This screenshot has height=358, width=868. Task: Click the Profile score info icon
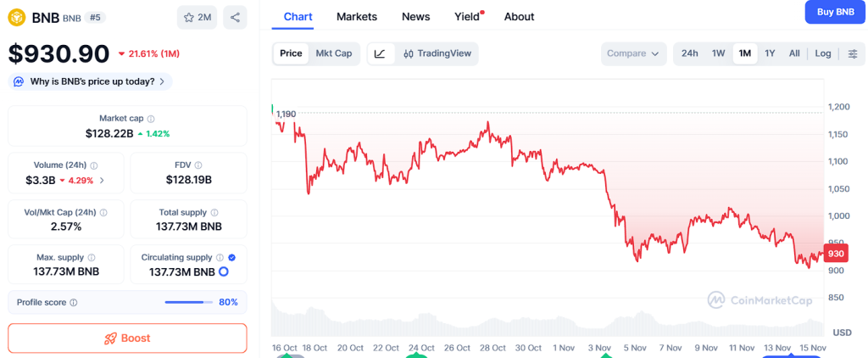[x=74, y=302]
